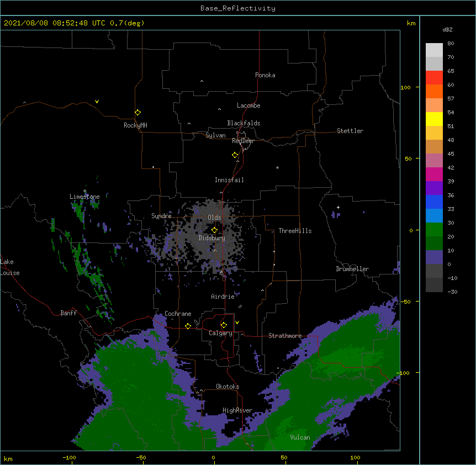Click the Sundre city label
This screenshot has width=476, height=465.
pos(161,216)
